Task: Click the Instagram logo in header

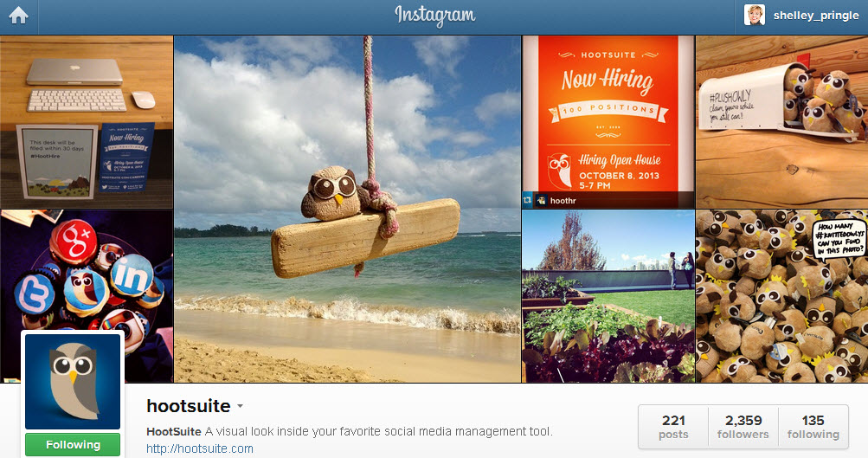Action: click(x=434, y=16)
